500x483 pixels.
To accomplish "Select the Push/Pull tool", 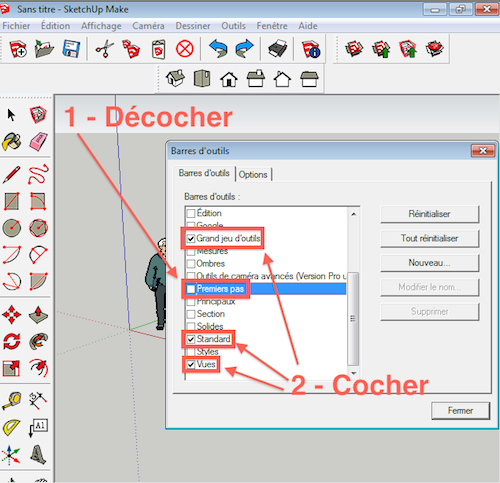I will [x=38, y=315].
